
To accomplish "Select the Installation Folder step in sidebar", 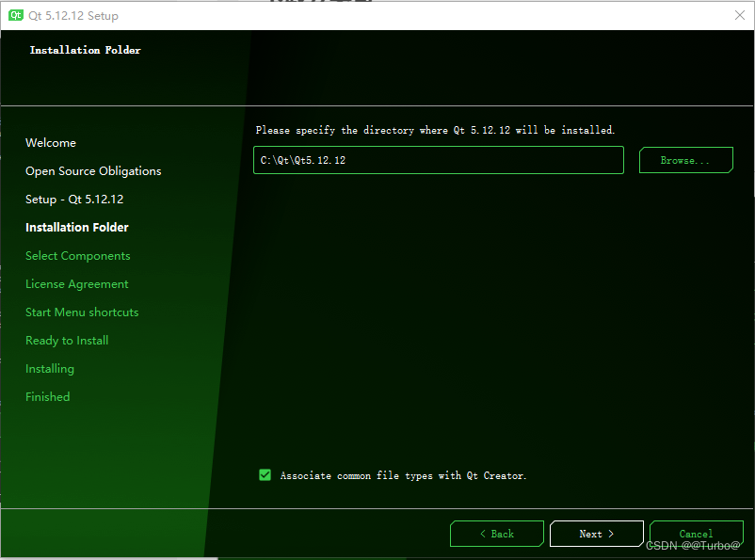I will (x=77, y=227).
